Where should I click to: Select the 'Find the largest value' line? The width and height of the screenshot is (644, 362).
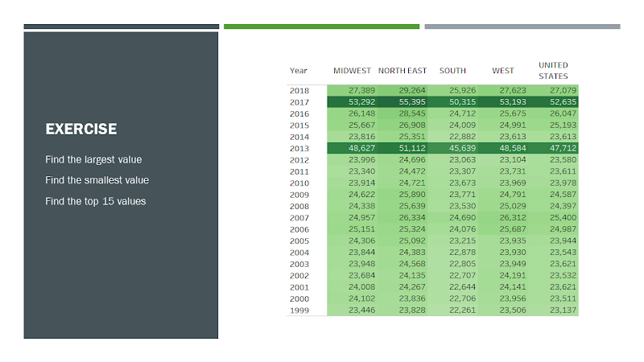coord(93,159)
